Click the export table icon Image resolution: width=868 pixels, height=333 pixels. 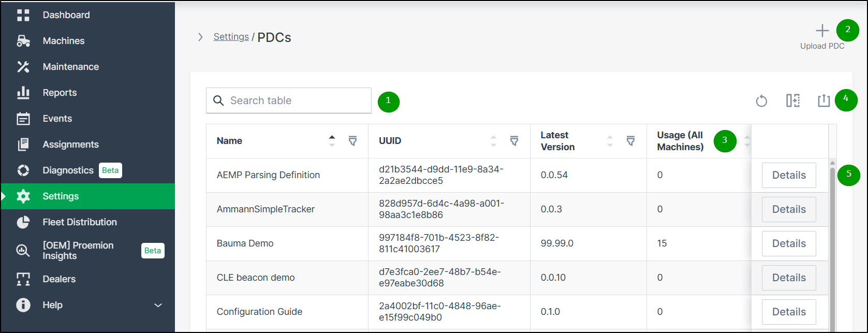823,100
